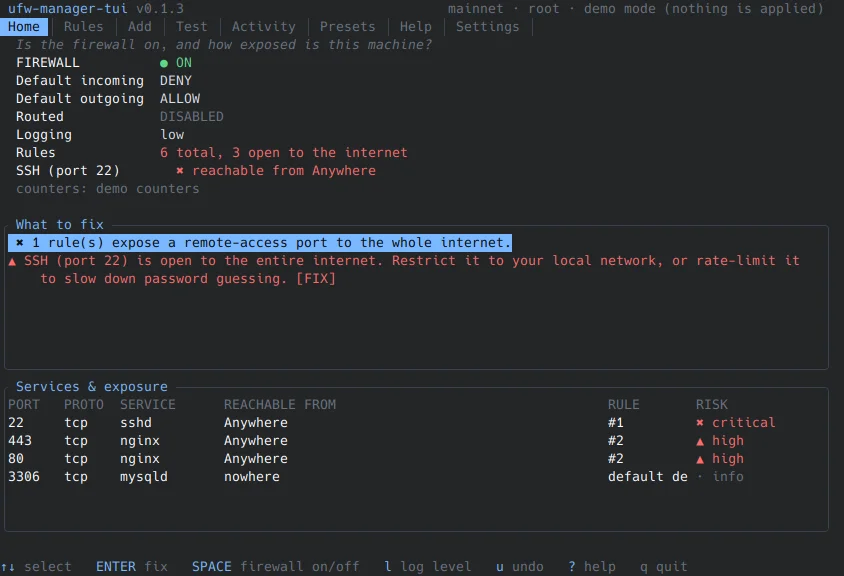Click the high risk triangle for port 80
The image size is (844, 576).
pos(700,459)
